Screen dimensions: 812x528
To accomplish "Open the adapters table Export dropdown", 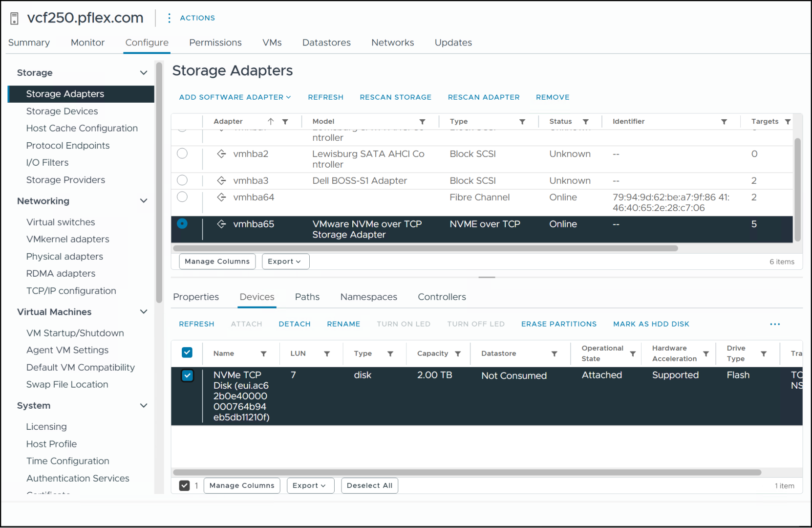I will [285, 262].
